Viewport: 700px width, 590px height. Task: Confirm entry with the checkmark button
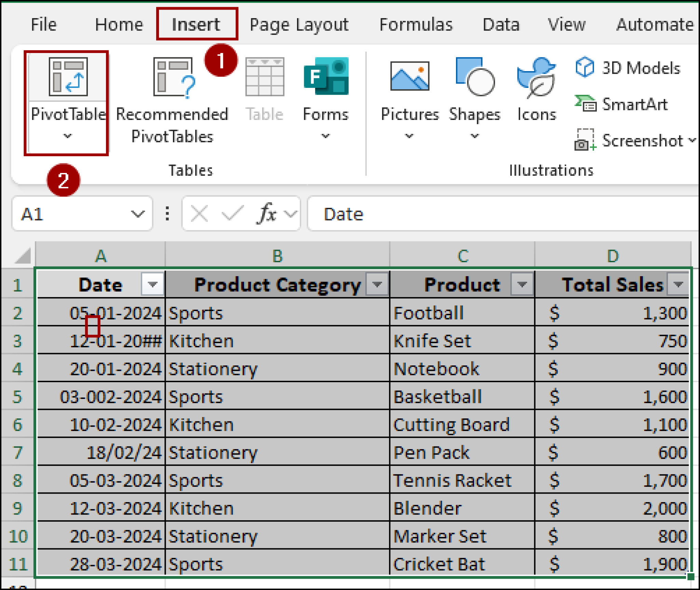[x=232, y=213]
